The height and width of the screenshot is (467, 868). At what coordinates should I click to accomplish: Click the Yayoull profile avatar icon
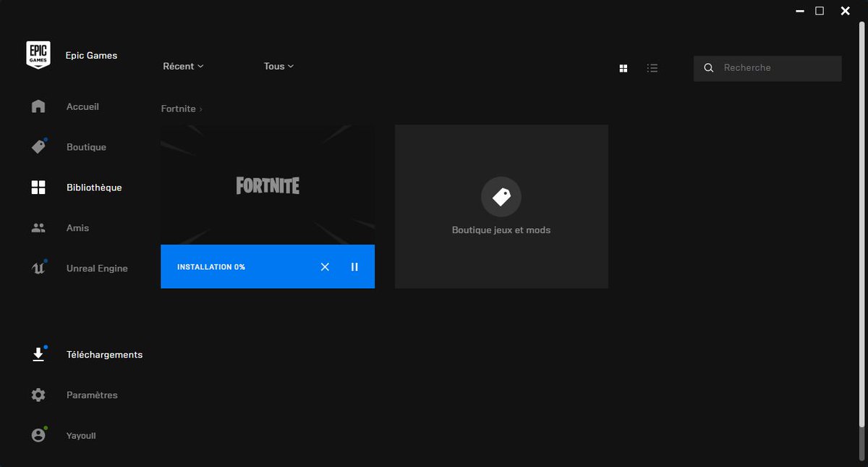[x=38, y=436]
